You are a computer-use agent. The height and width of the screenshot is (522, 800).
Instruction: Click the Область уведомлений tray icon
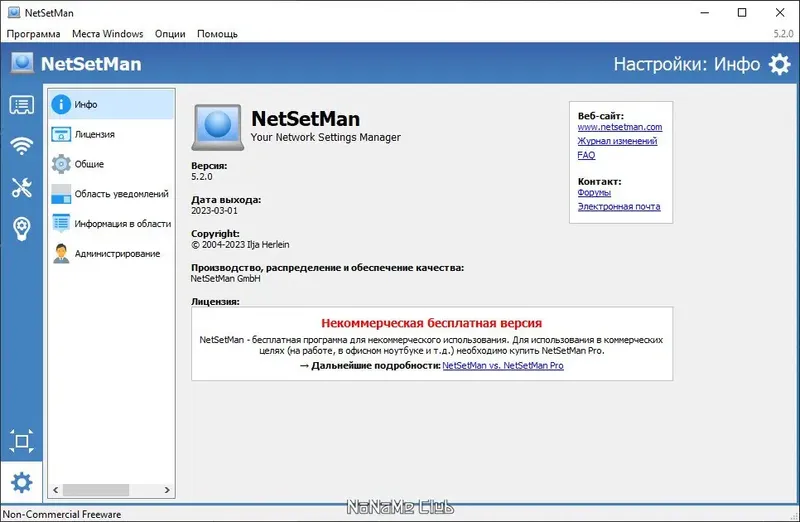click(x=61, y=194)
